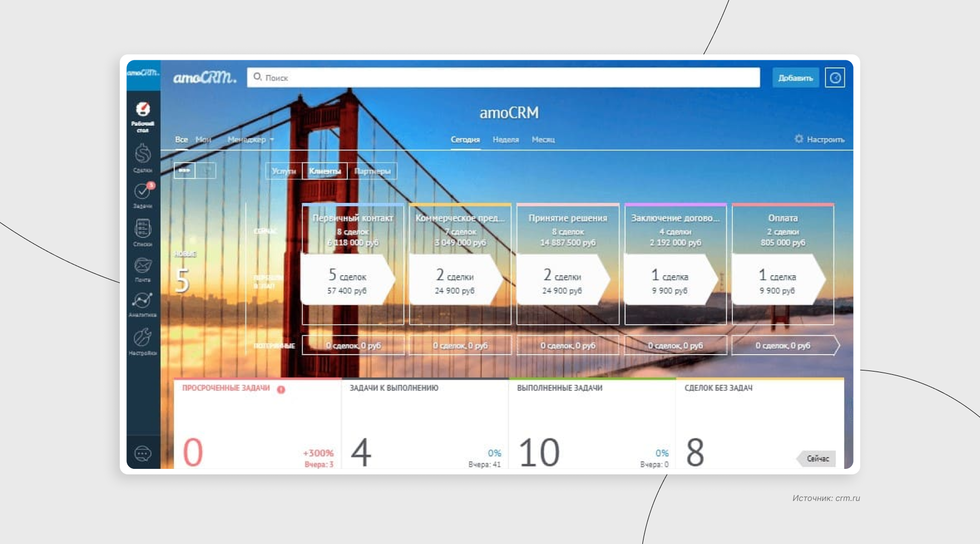This screenshot has width=980, height=544.
Task: Click the 1 сделка card under Заключение догово...
Action: coord(671,280)
